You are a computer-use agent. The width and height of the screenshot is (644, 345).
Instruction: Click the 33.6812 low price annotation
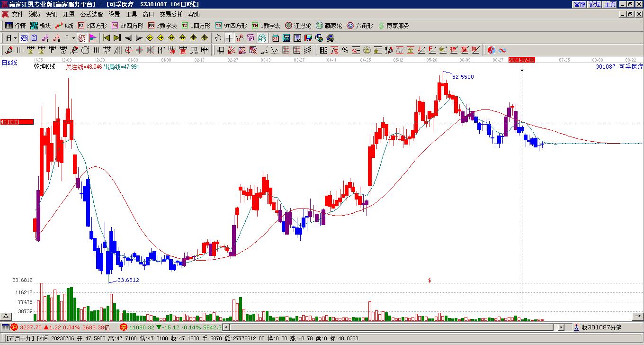coord(128,280)
